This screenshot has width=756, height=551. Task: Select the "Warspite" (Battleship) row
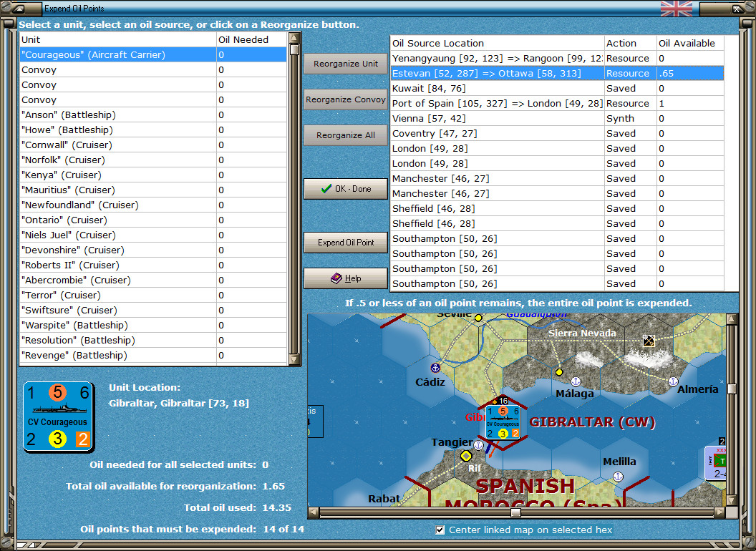tap(118, 325)
